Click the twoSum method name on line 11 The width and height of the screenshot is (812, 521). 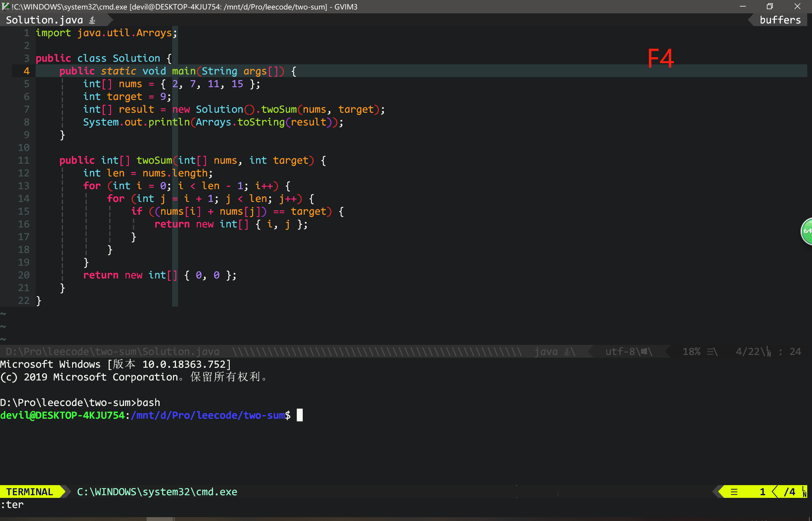(x=154, y=160)
